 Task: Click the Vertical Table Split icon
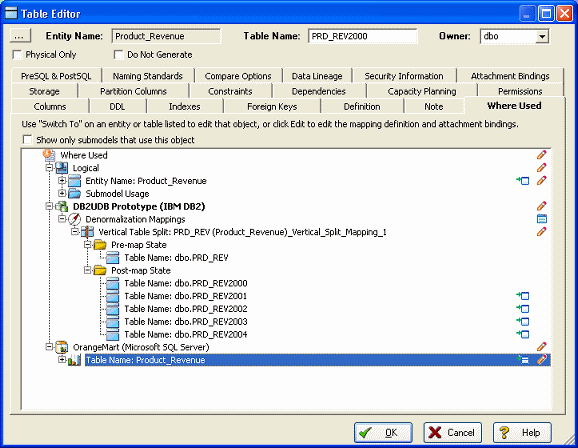click(x=87, y=232)
